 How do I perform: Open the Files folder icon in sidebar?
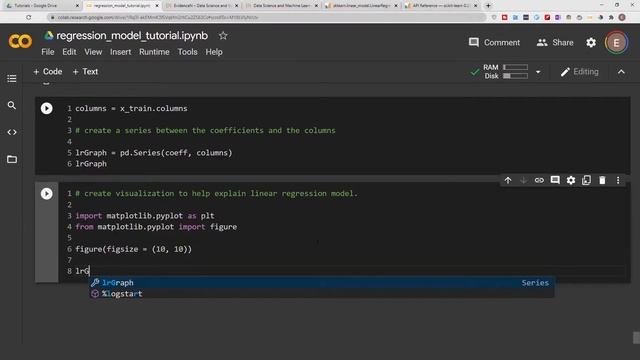click(x=12, y=159)
